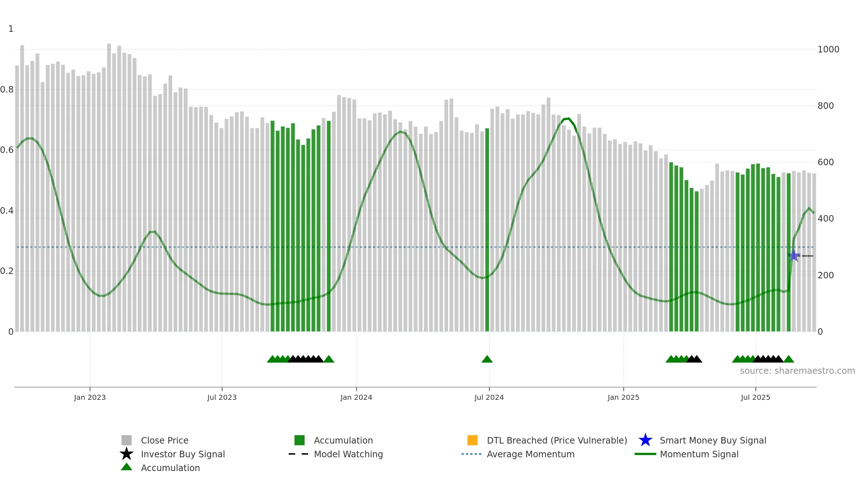Click the blue star marker on the chart
The height and width of the screenshot is (488, 868).
coord(793,256)
